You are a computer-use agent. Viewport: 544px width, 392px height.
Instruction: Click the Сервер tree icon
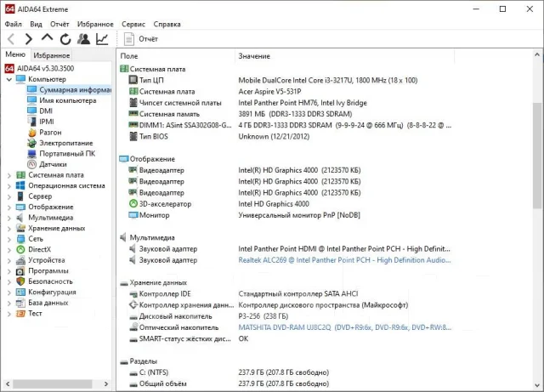click(x=20, y=196)
